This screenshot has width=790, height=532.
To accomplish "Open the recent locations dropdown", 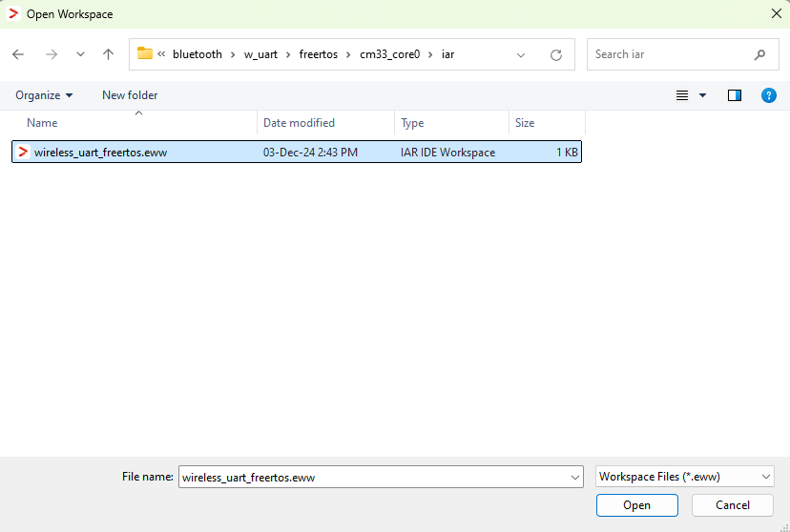I will (x=80, y=55).
